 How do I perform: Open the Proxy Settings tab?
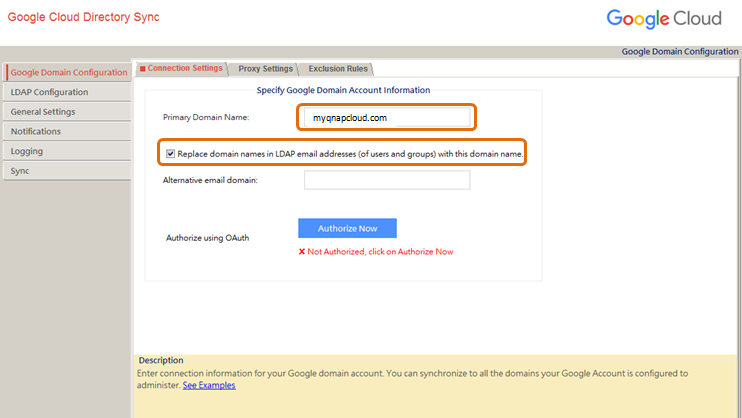point(265,69)
